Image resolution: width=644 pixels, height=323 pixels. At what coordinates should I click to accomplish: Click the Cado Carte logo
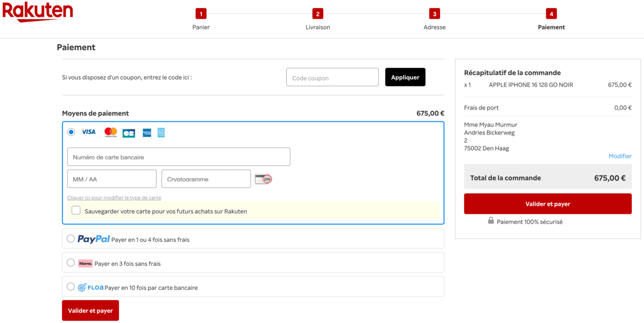161,133
